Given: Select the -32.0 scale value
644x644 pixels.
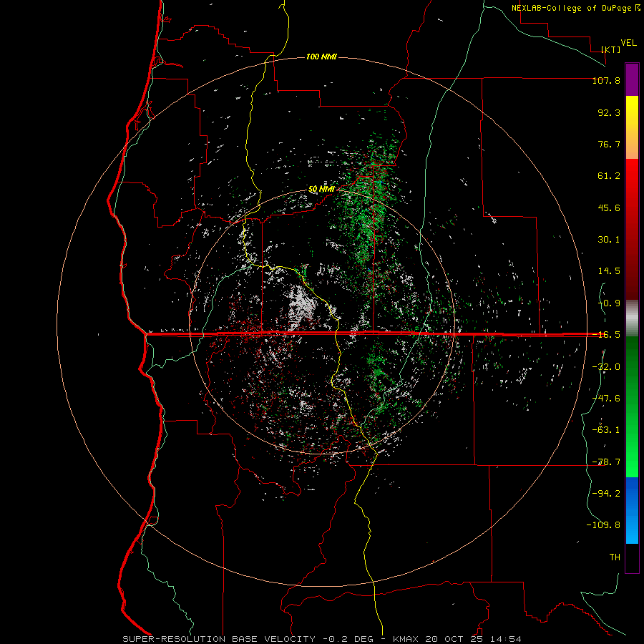Looking at the screenshot, I should (606, 367).
